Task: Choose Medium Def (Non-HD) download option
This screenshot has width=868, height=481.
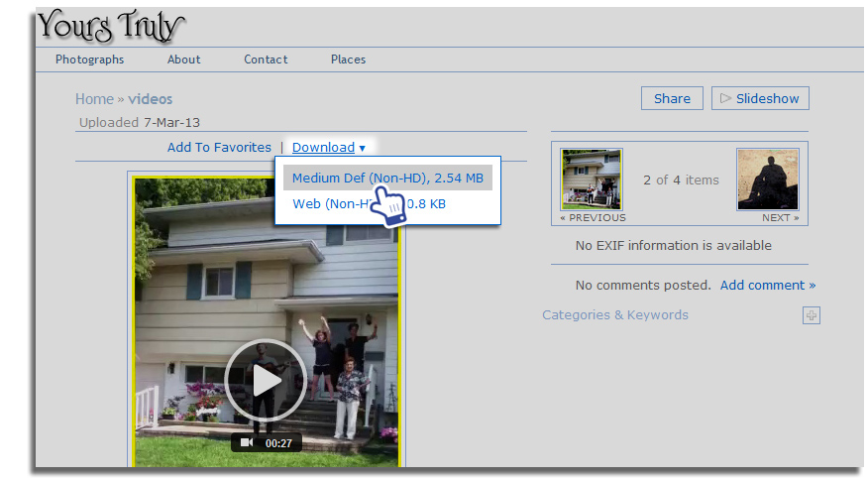Action: [x=387, y=179]
